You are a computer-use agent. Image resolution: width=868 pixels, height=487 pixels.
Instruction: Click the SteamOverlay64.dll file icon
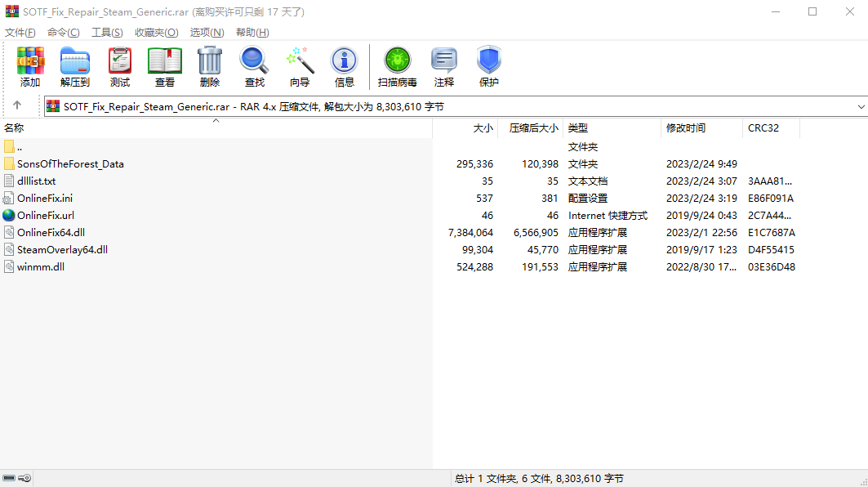[x=9, y=249]
